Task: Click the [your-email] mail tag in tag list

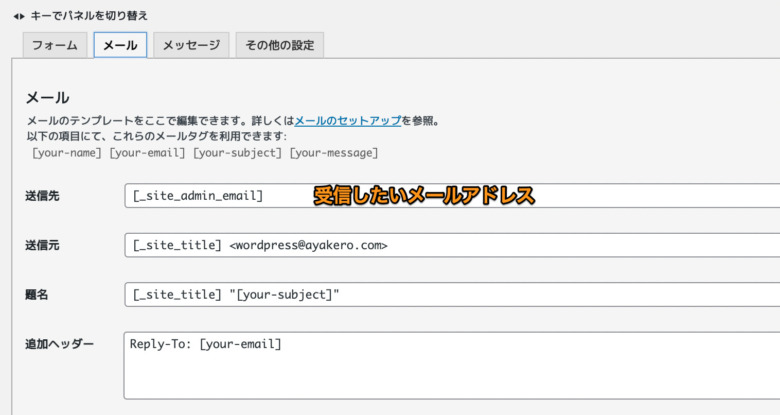Action: tap(147, 153)
